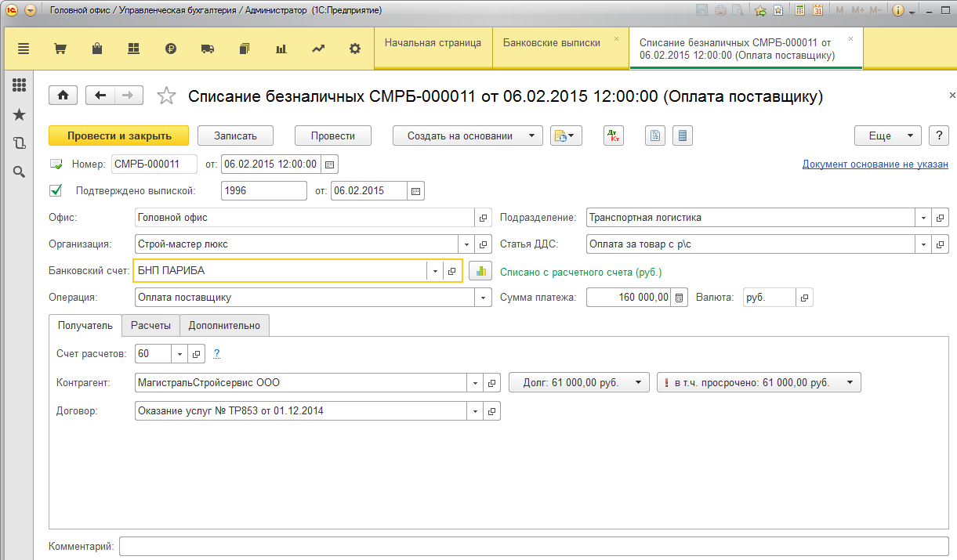
Task: Click statement number field '1996'
Action: click(x=264, y=191)
